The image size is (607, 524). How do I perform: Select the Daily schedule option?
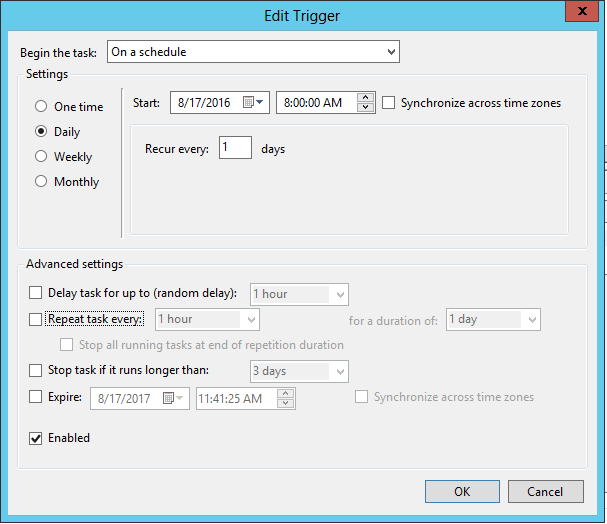(x=41, y=132)
